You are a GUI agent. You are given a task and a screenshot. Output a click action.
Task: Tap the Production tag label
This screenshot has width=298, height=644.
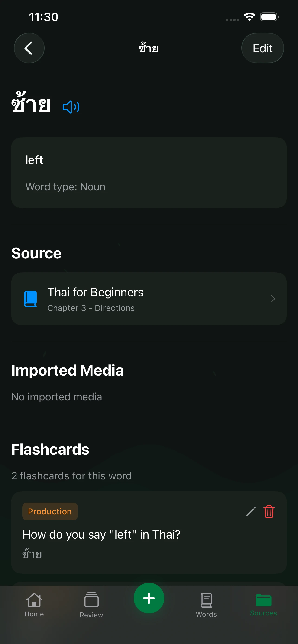tap(50, 511)
